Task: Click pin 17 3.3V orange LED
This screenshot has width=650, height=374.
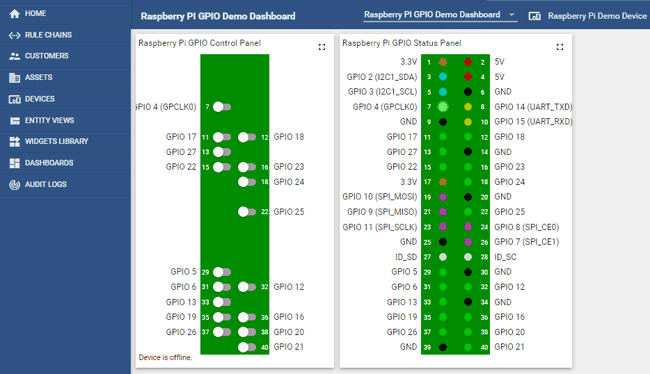Action: 443,182
